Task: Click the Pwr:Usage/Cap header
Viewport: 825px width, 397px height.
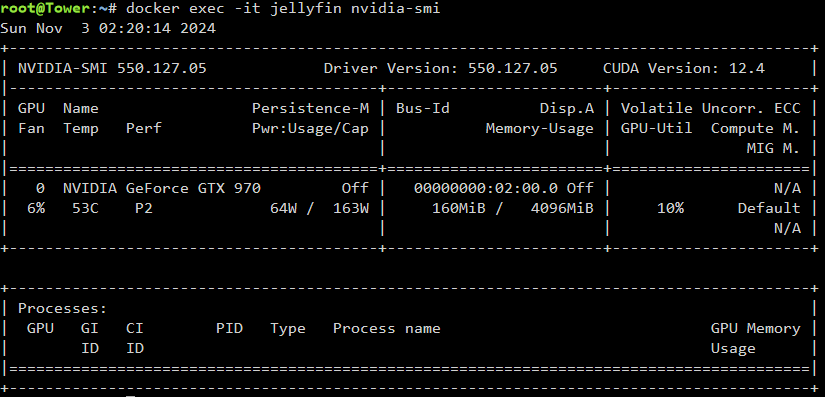Action: (x=310, y=129)
